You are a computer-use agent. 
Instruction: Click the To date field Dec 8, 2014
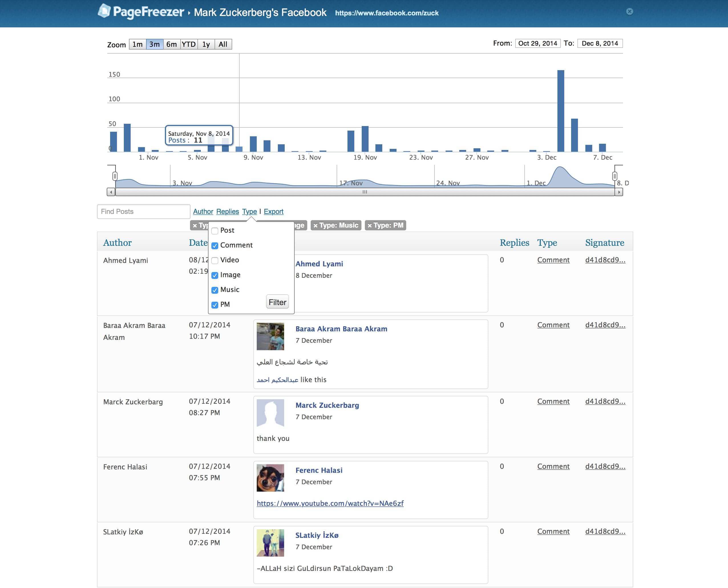click(600, 43)
